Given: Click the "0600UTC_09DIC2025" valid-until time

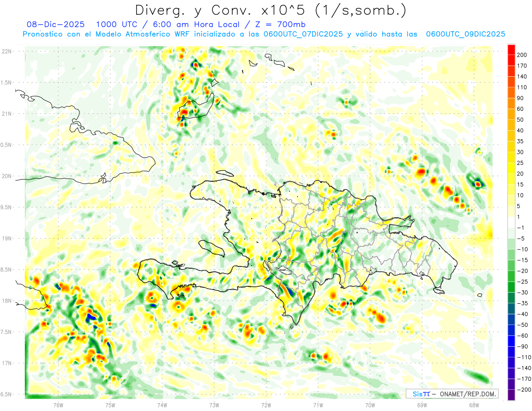Looking at the screenshot, I should tap(465, 34).
